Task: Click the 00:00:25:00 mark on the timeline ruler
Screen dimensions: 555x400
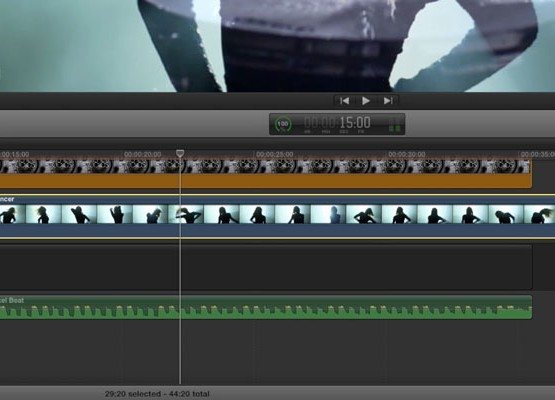Action: (275, 155)
